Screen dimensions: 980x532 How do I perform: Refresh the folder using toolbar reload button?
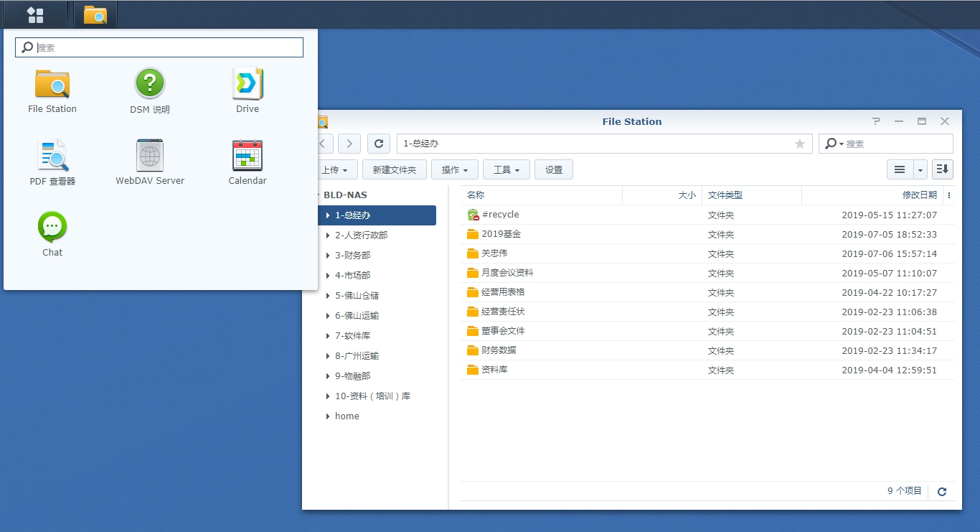379,144
